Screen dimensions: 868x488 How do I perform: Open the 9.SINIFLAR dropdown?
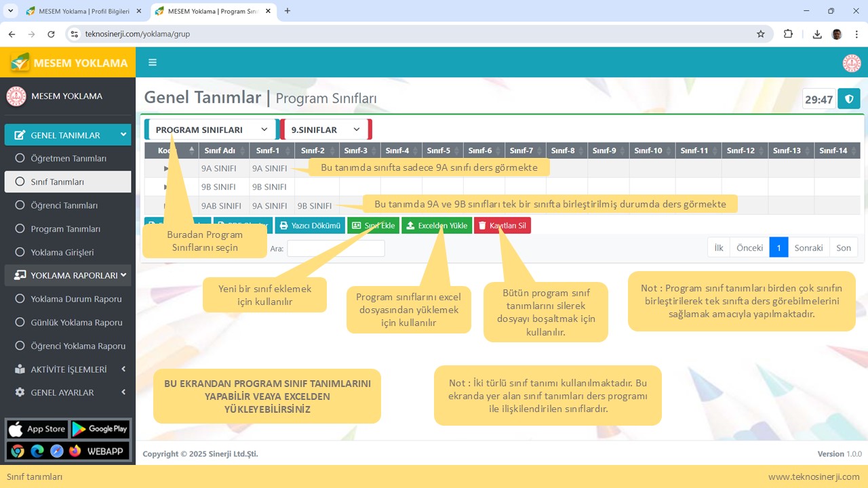[x=325, y=129]
